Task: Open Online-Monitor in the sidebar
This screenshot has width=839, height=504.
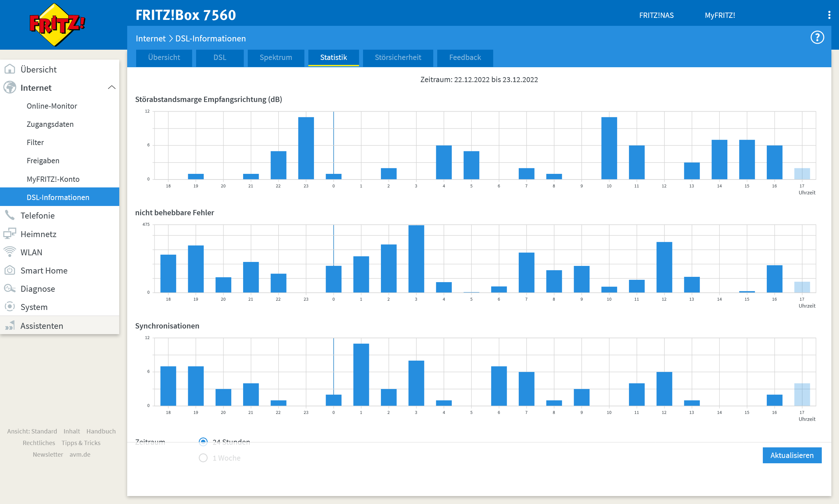Action: click(x=52, y=106)
